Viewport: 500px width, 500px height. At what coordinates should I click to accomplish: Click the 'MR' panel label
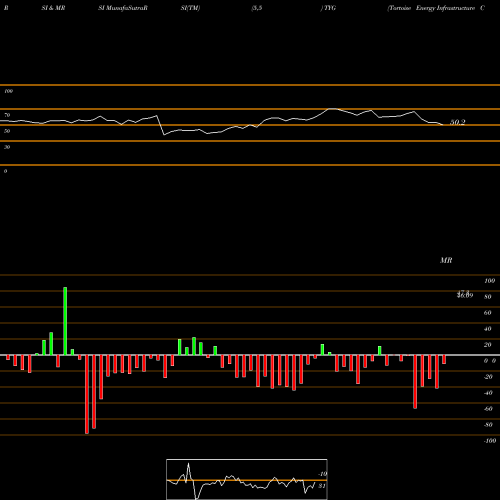coord(446,260)
